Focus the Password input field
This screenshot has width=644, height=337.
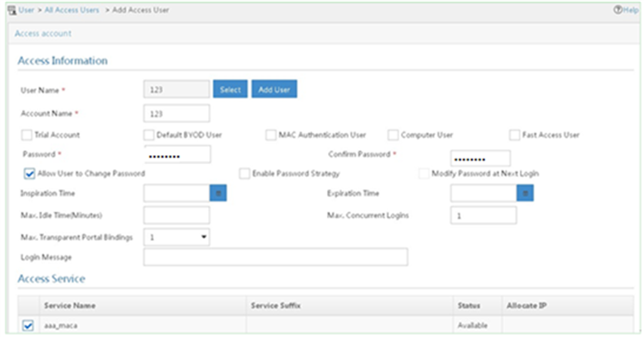pos(177,155)
